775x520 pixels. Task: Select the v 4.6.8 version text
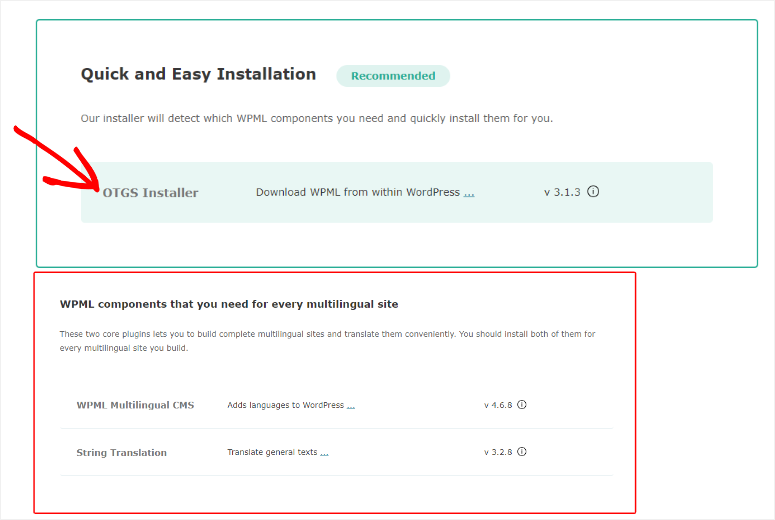[498, 405]
